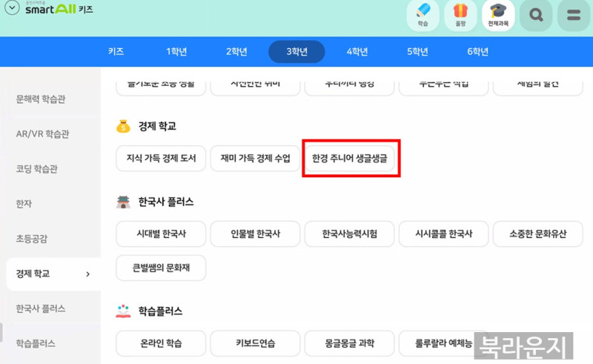Open 지식 가득 경제 도서
This screenshot has width=593, height=364.
point(161,159)
